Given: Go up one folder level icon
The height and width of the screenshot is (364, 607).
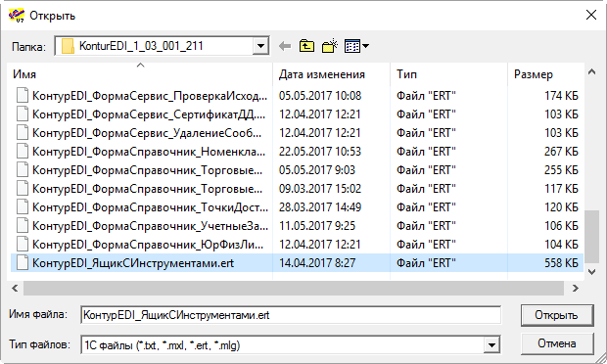Looking at the screenshot, I should 306,46.
